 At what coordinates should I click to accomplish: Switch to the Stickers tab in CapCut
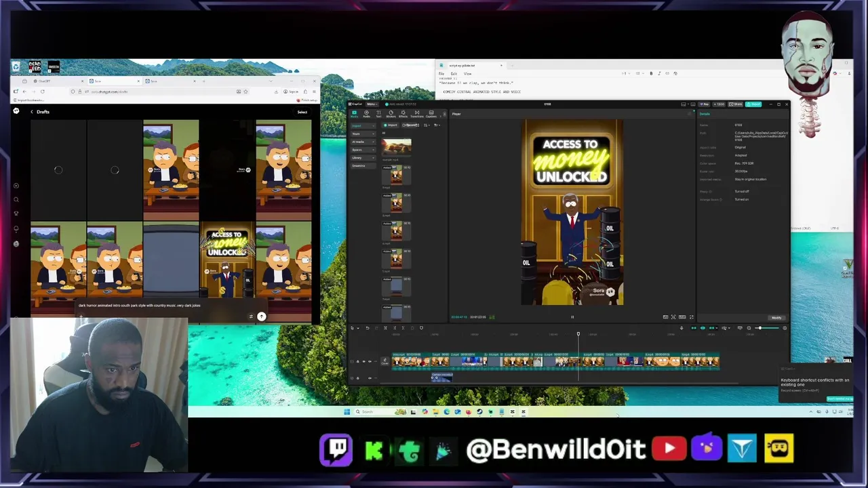coord(391,114)
